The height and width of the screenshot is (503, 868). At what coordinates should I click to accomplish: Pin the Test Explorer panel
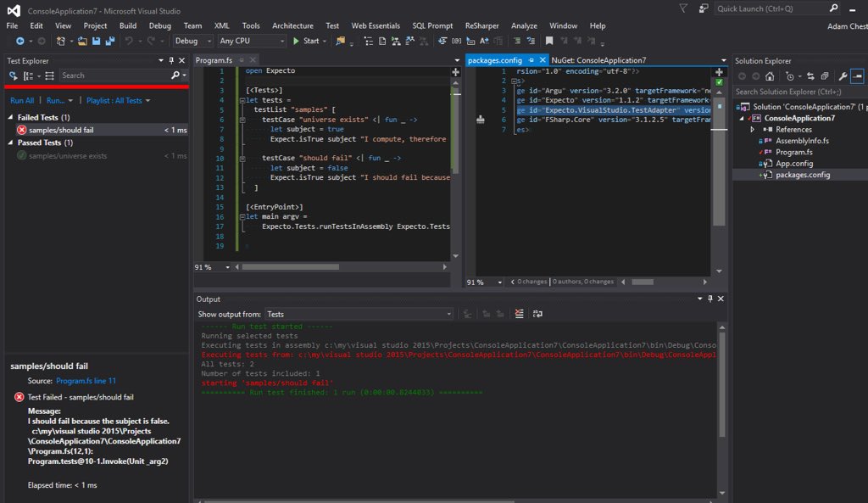pos(171,60)
